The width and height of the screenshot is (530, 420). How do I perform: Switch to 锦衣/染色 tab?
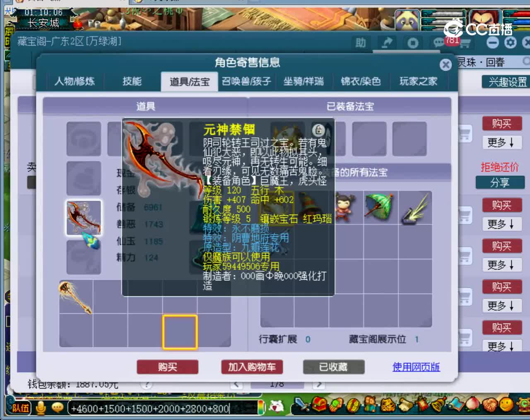tap(361, 81)
